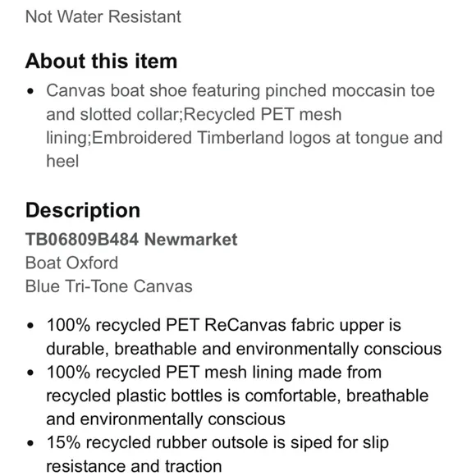
Task: Click the word 'heel' in the bullet
Action: pos(62,161)
